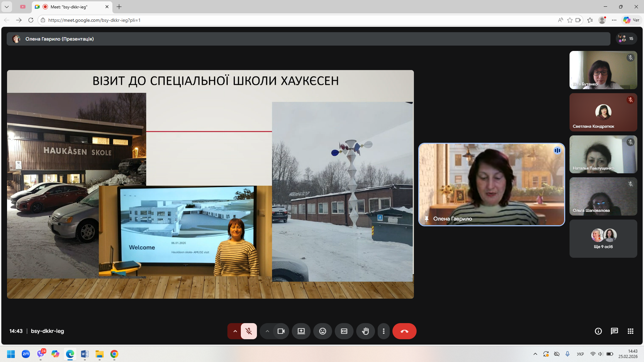Open the participants list showing 15
The height and width of the screenshot is (362, 644).
pos(626,39)
